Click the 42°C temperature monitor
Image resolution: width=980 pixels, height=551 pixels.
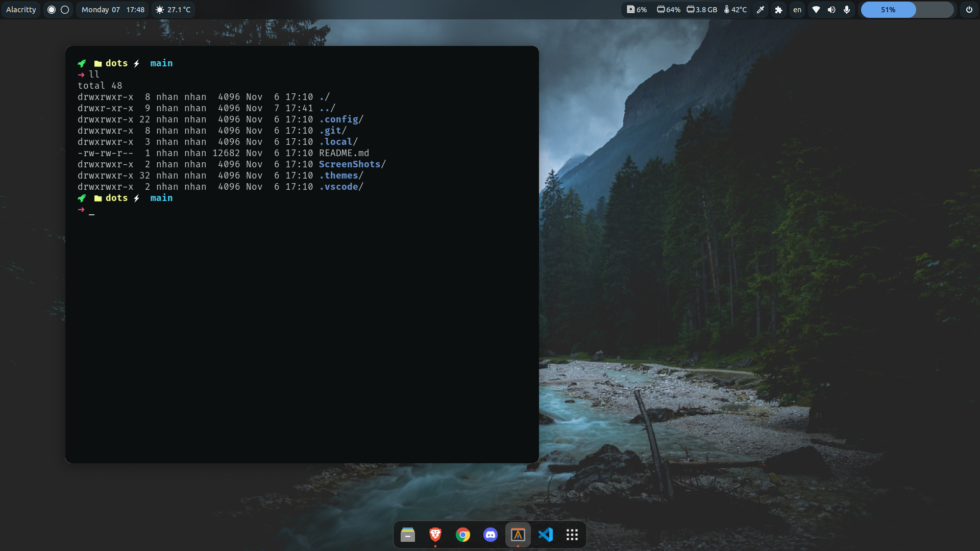point(735,10)
